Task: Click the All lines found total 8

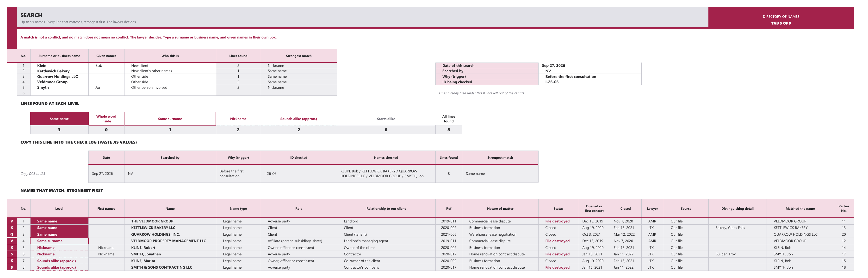Action: (x=448, y=130)
